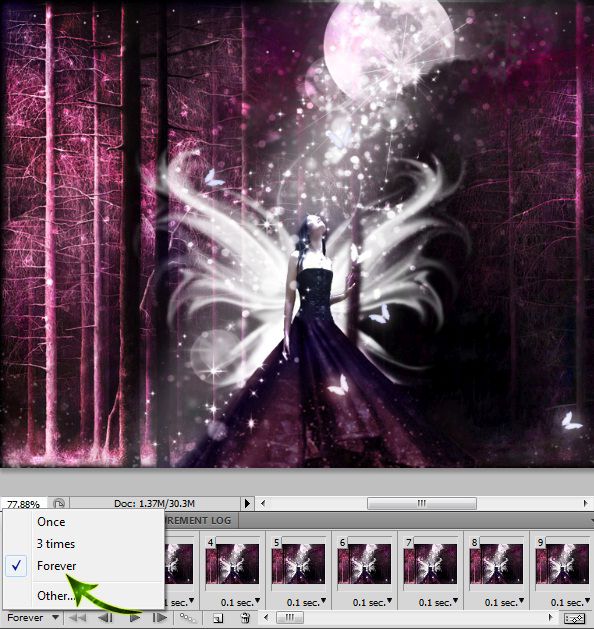The height and width of the screenshot is (629, 594).
Task: Duplicate the selected frames icon
Action: click(218, 618)
